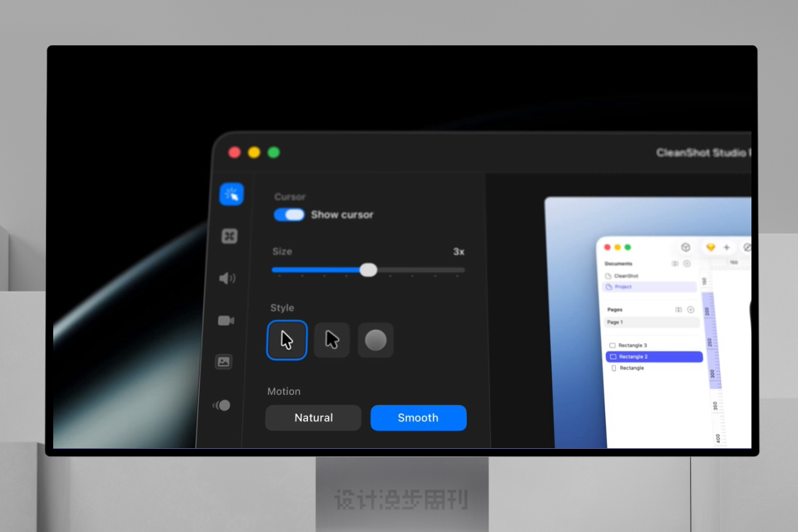Click the 3x size value
This screenshot has width=798, height=532.
pyautogui.click(x=459, y=251)
